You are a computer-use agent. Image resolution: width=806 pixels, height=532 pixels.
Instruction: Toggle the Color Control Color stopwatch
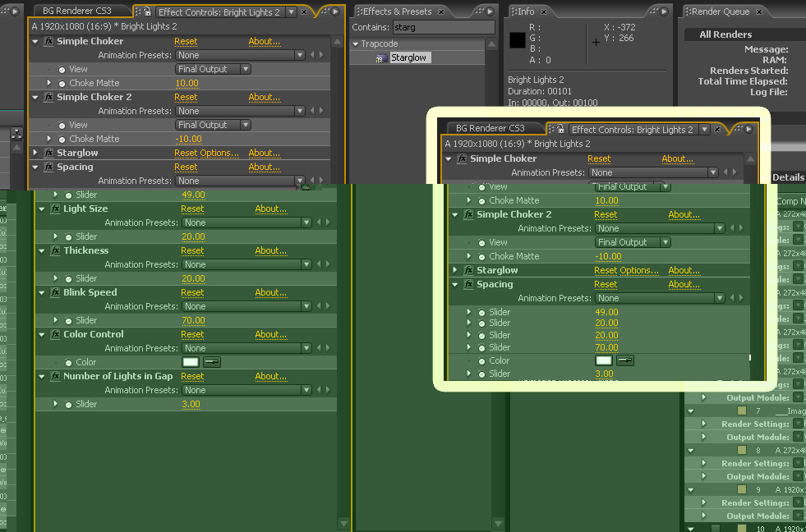point(68,363)
